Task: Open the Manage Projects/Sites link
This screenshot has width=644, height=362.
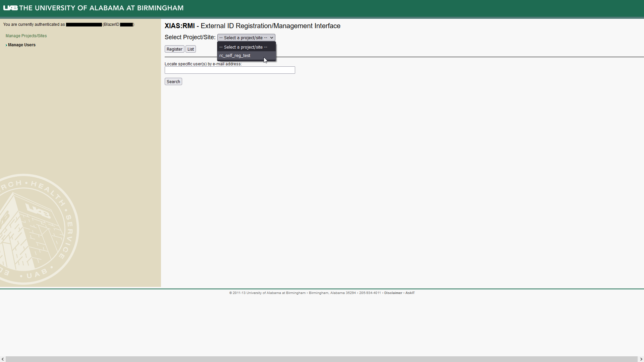Action: tap(26, 36)
